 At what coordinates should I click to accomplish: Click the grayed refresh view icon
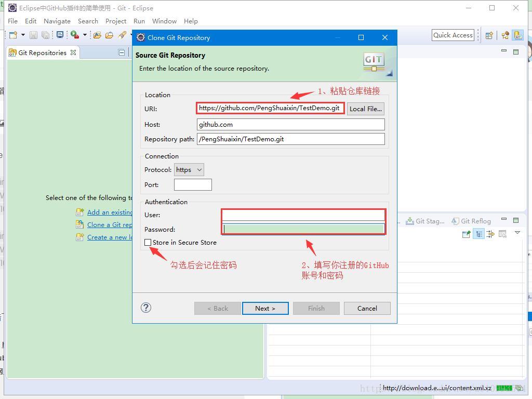coord(502,234)
